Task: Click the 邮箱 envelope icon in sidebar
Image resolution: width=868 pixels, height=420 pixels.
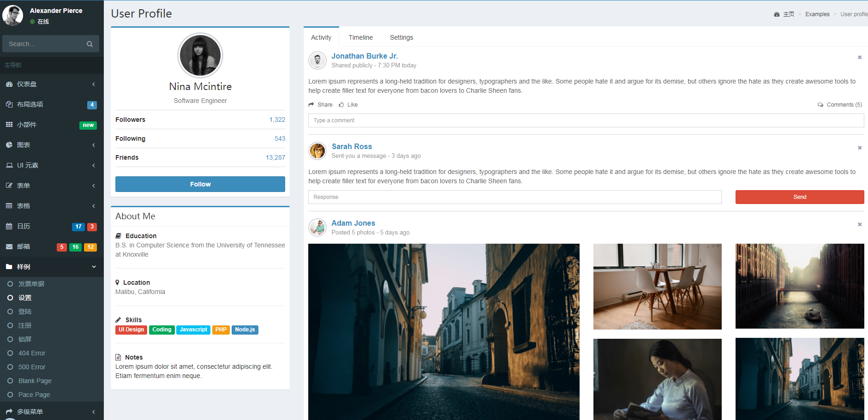Action: [9, 247]
